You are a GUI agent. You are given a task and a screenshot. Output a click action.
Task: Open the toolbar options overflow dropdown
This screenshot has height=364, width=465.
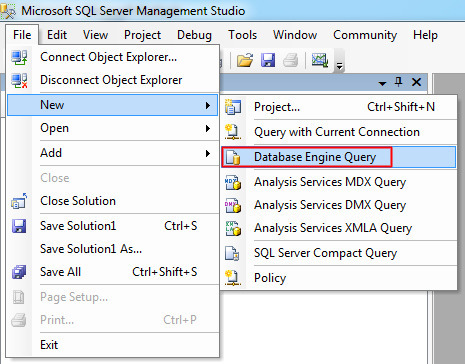click(x=339, y=66)
